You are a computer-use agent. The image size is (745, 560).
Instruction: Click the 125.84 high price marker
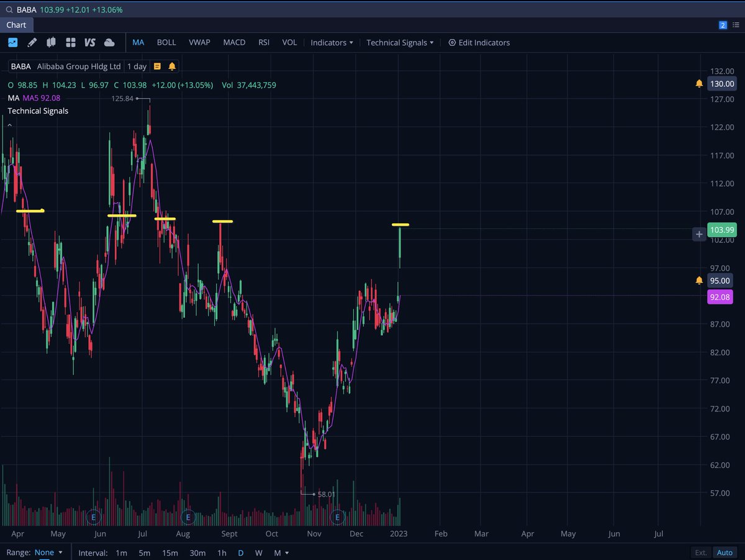tap(123, 99)
